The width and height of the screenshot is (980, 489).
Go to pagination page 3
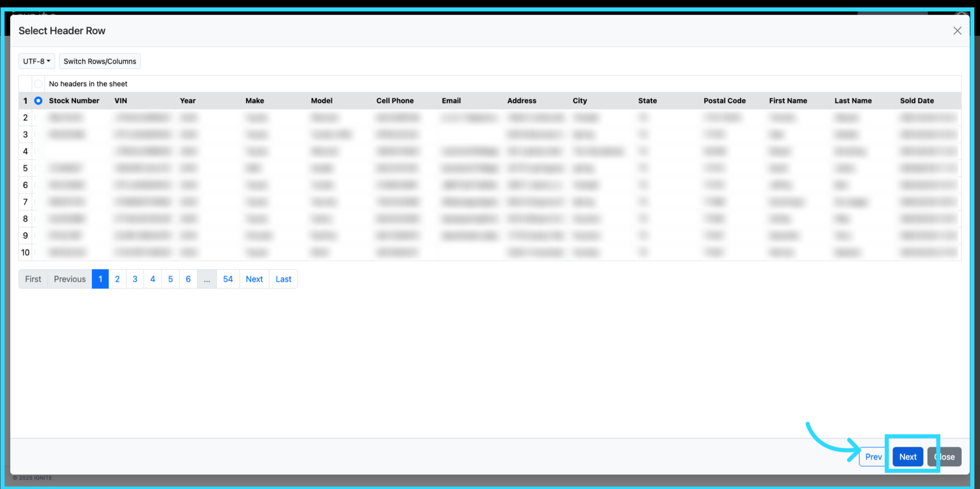(135, 279)
